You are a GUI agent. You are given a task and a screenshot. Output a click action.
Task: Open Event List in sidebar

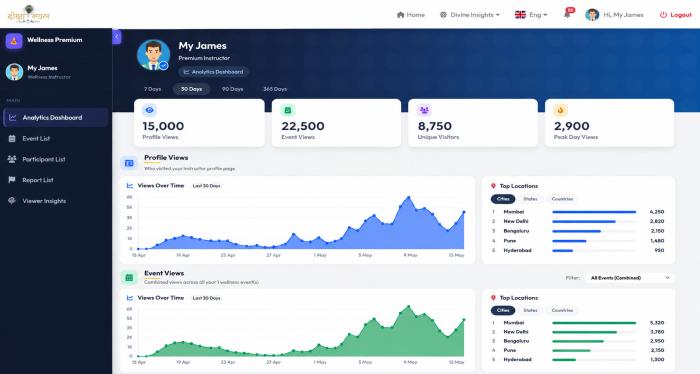tap(55, 138)
